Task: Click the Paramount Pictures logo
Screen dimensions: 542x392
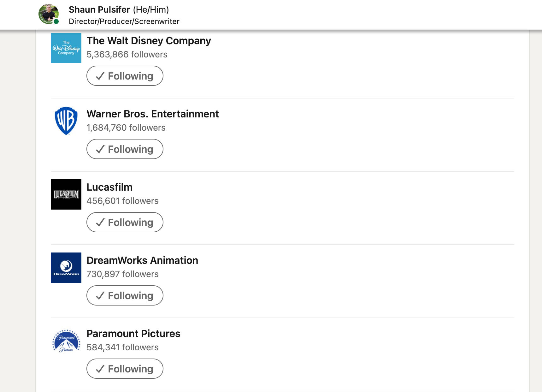Action: click(66, 341)
